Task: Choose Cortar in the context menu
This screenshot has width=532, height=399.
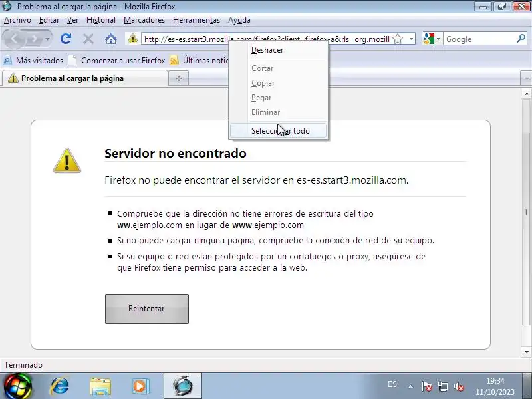Action: coord(279,68)
